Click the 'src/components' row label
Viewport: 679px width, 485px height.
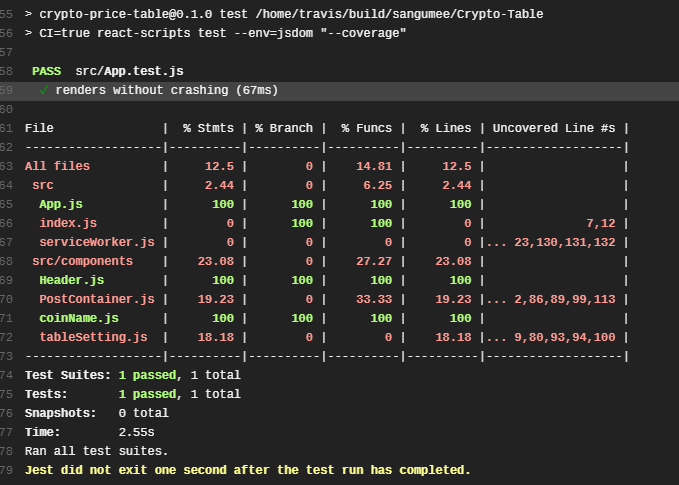point(82,261)
